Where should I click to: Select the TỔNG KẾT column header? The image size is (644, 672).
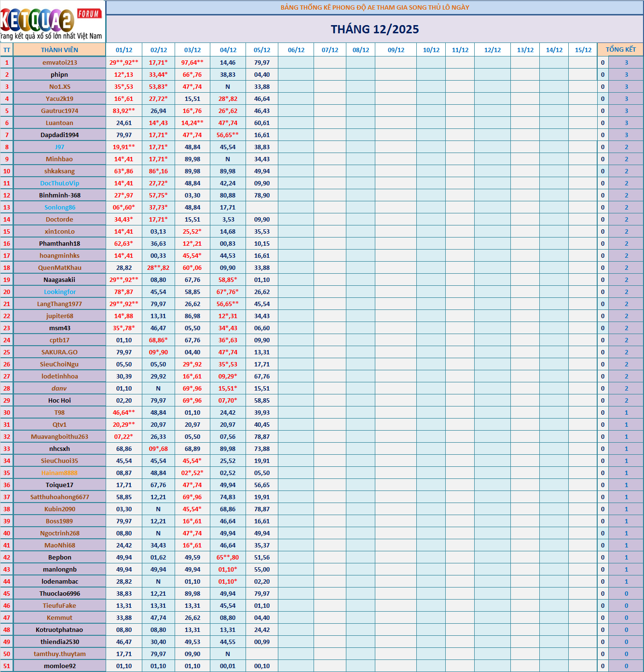click(620, 50)
